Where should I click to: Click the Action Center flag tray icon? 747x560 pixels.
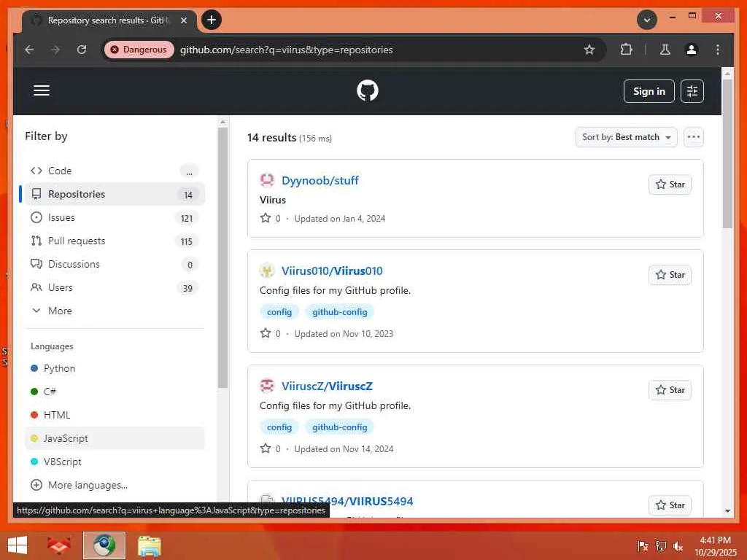(x=643, y=546)
